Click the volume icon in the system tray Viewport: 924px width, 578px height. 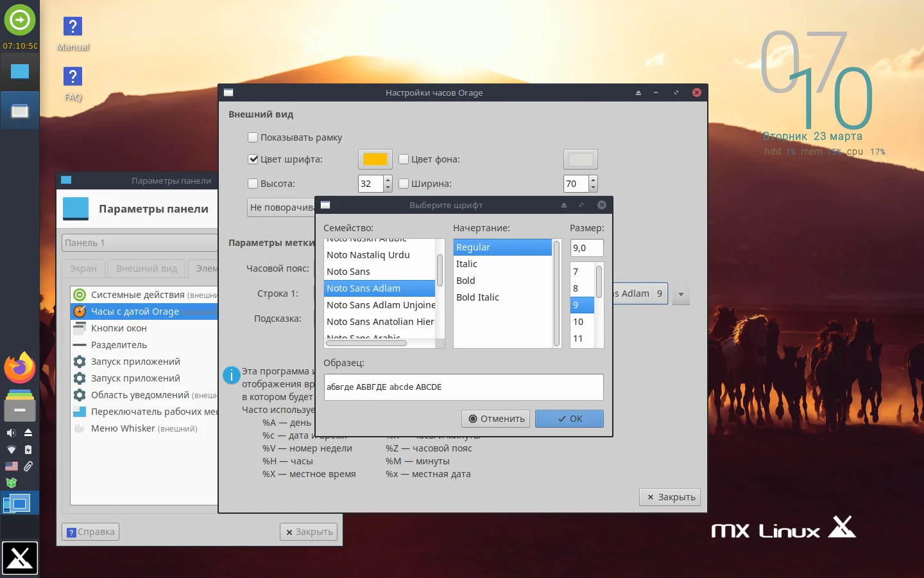click(x=11, y=432)
